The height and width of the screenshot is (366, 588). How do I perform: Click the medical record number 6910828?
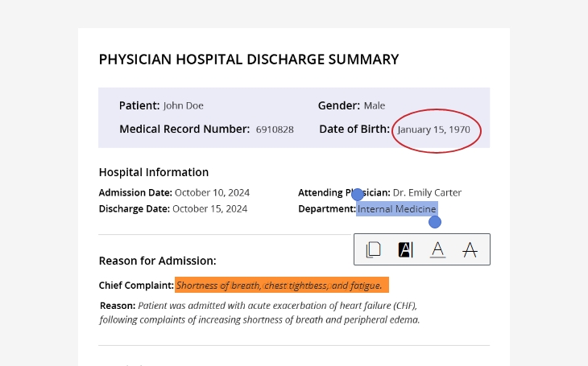coord(275,130)
